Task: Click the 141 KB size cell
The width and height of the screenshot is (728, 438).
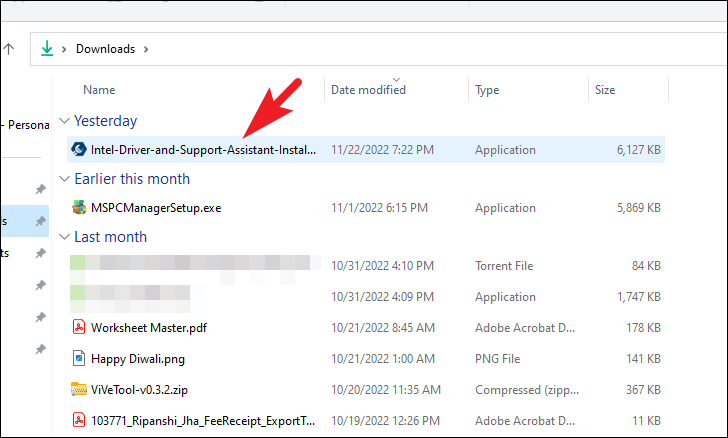Action: point(643,359)
